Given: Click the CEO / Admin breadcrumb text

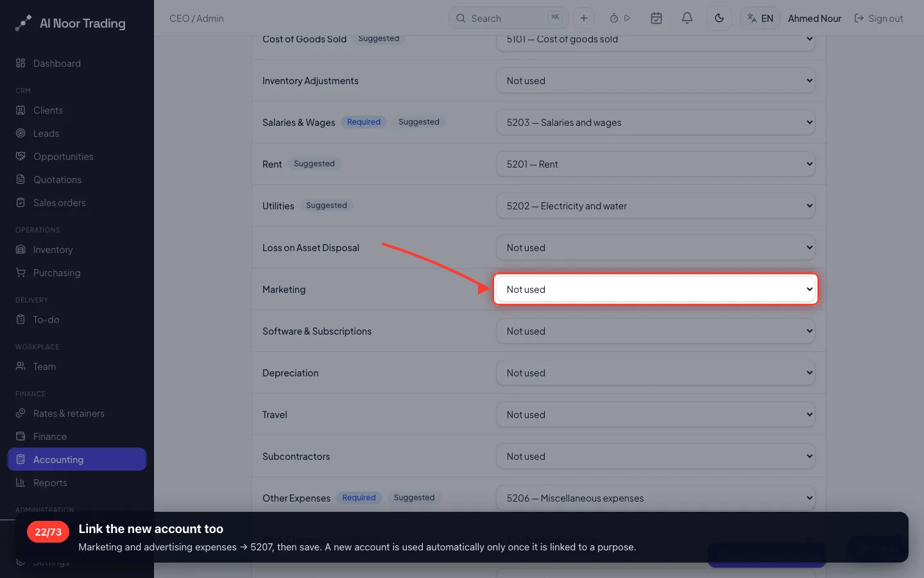Looking at the screenshot, I should coord(196,18).
